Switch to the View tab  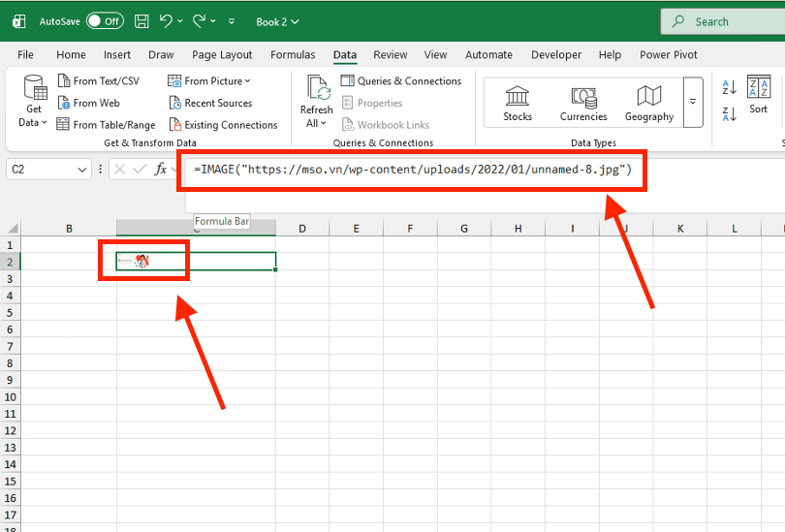tap(435, 54)
